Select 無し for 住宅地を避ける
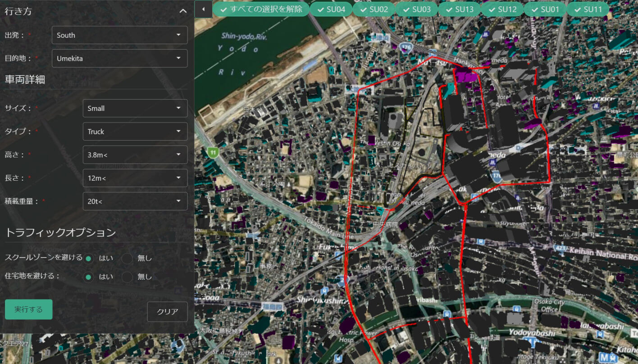This screenshot has width=638, height=364. [127, 277]
